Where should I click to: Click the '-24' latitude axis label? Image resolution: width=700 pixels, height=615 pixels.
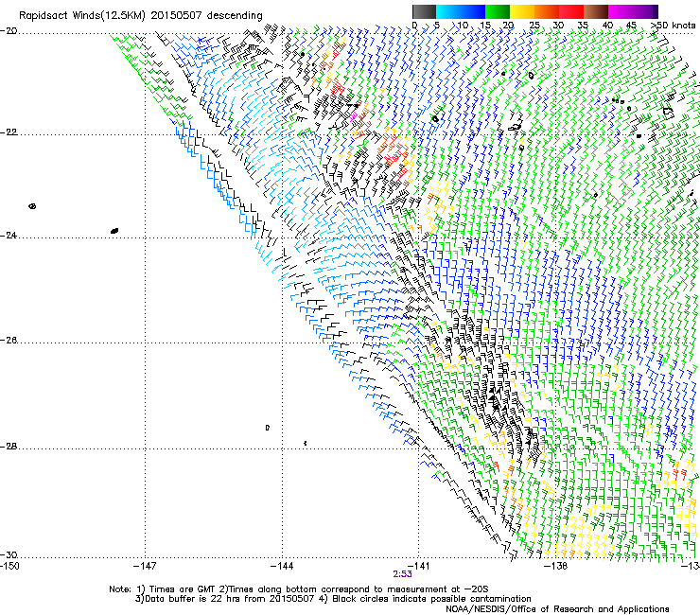coord(9,235)
